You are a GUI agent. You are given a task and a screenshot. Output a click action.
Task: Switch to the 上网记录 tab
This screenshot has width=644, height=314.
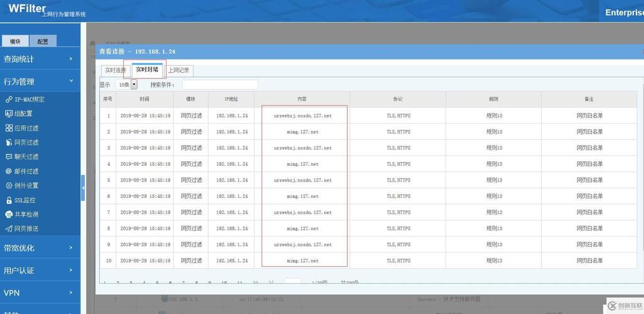pyautogui.click(x=178, y=70)
